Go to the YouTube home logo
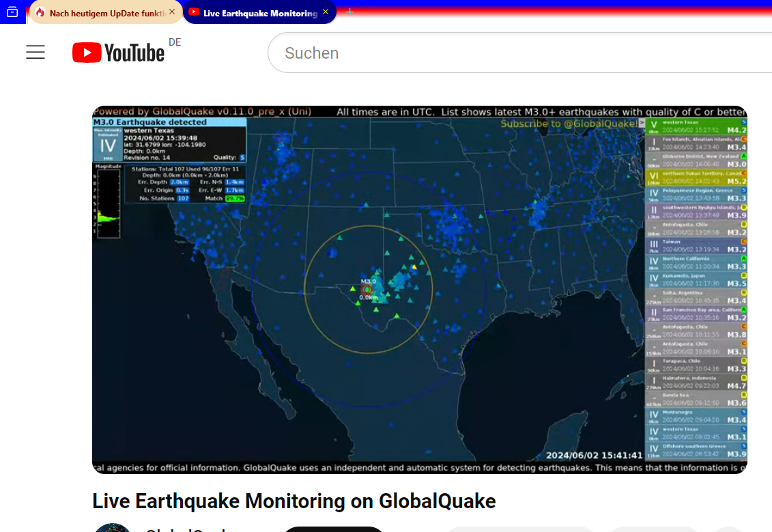This screenshot has width=772, height=532. 118,53
